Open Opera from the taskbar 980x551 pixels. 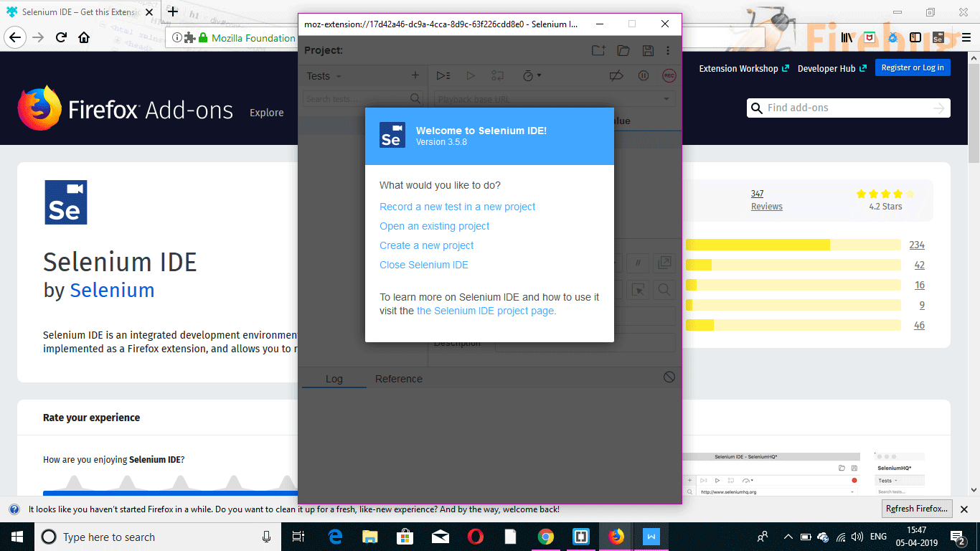pyautogui.click(x=476, y=537)
